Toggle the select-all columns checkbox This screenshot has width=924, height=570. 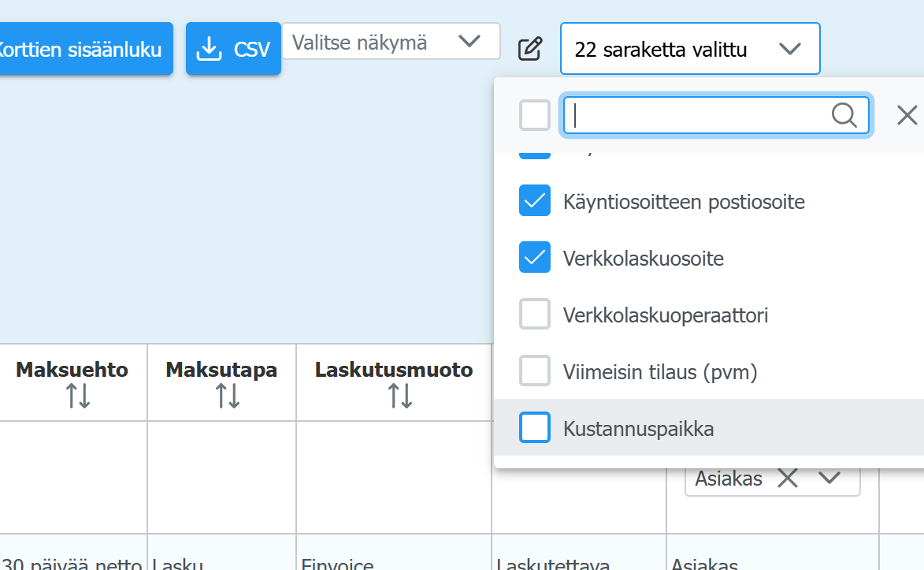(535, 116)
